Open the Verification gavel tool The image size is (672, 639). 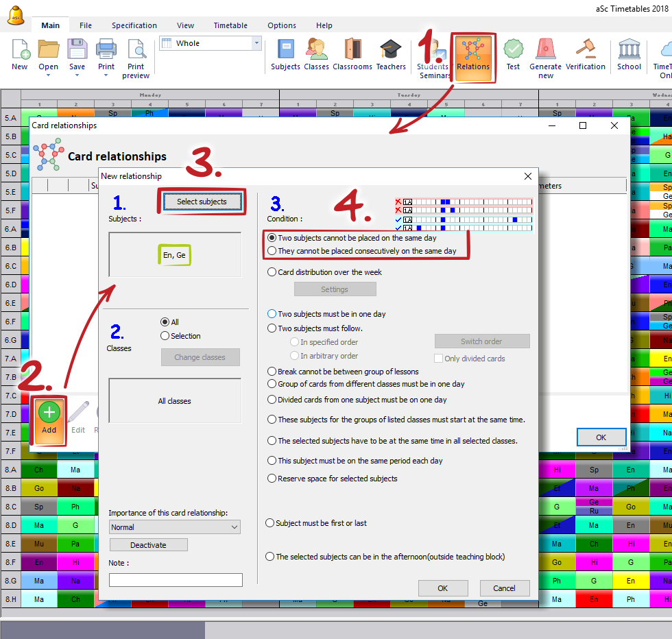(586, 55)
